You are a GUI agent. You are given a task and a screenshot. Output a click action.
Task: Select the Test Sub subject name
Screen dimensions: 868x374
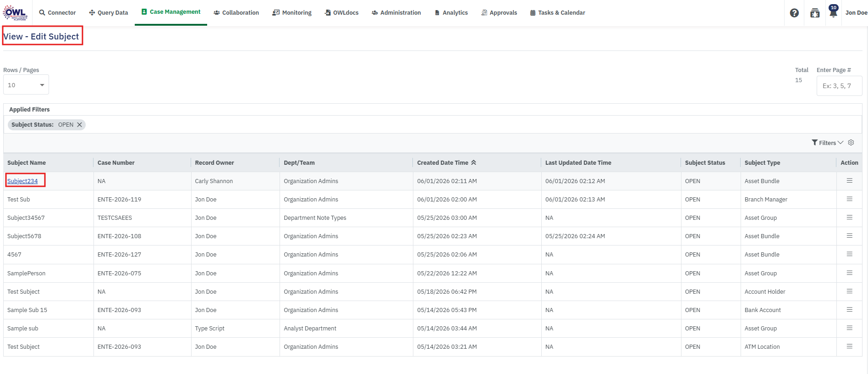19,200
